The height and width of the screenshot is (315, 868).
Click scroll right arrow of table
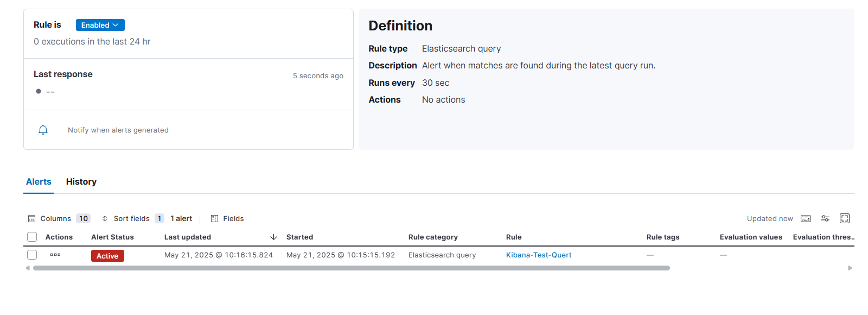[850, 268]
